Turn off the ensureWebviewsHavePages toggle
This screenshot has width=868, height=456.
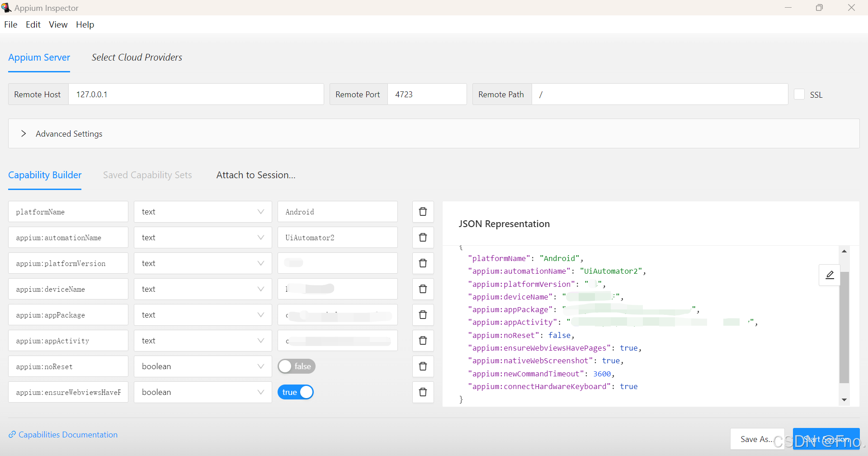click(296, 392)
